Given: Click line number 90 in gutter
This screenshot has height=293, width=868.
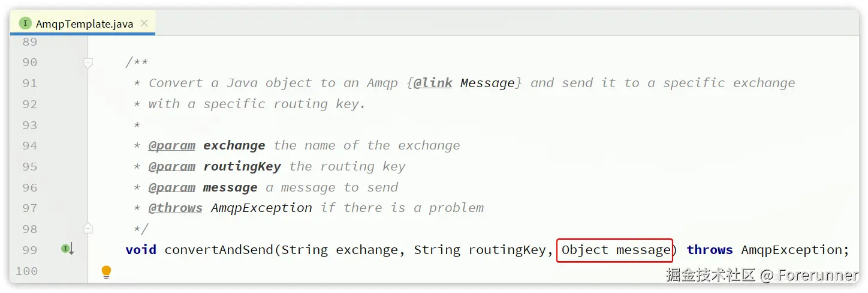Looking at the screenshot, I should click(29, 62).
